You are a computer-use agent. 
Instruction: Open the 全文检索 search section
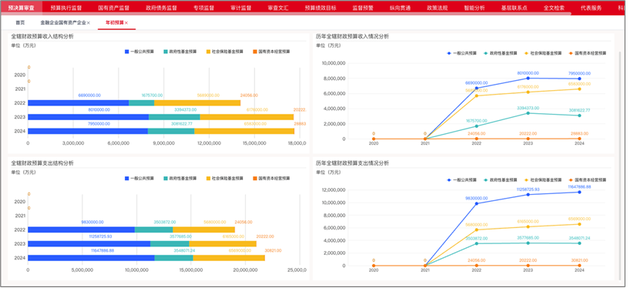[x=554, y=8]
